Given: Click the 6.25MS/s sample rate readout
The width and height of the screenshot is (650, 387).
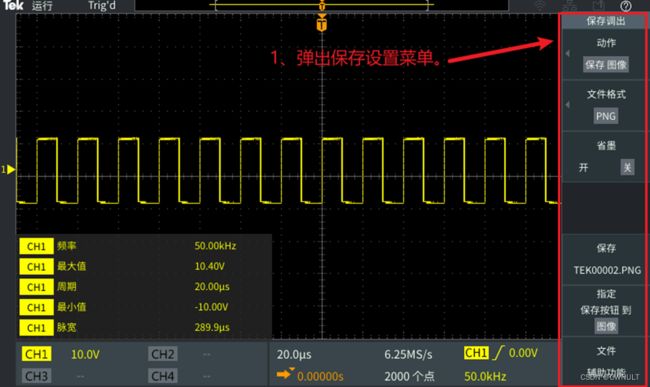Looking at the screenshot, I should point(408,354).
